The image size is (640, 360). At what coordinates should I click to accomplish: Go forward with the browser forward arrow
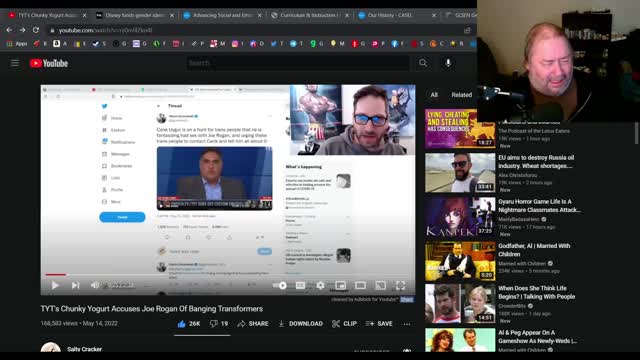tap(22, 30)
